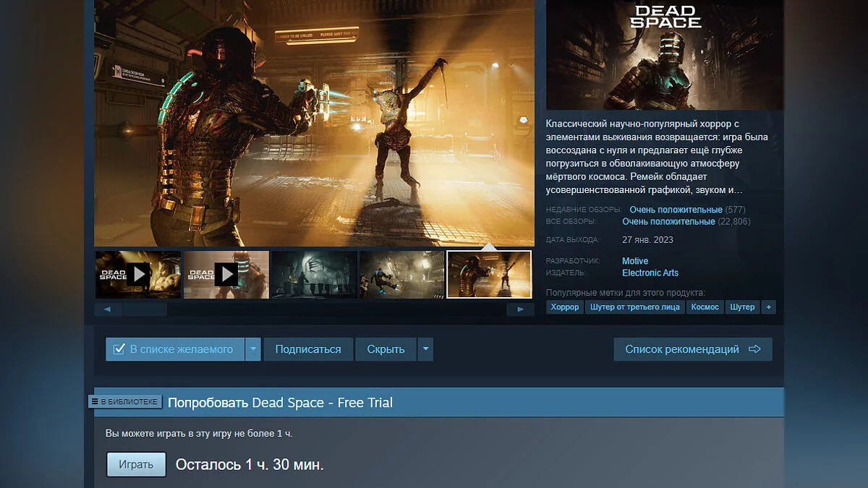Click the Dead Space header capsule image
This screenshot has width=868, height=488.
[665, 55]
